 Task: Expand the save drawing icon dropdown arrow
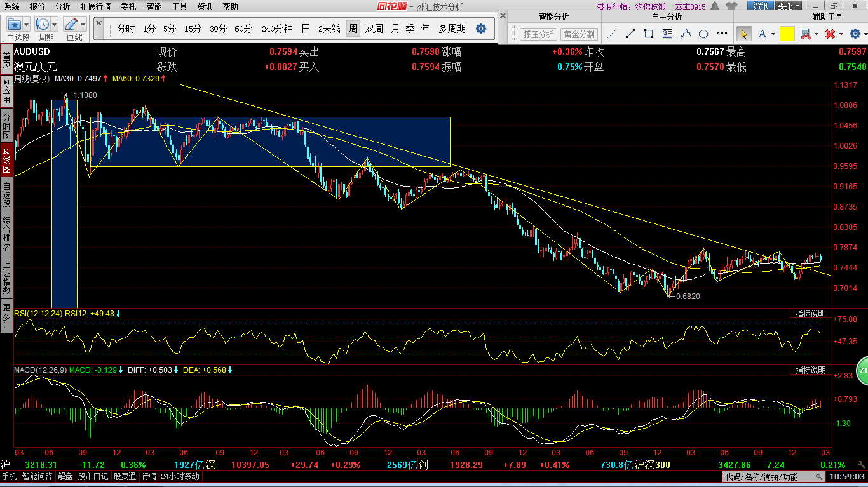[x=816, y=34]
